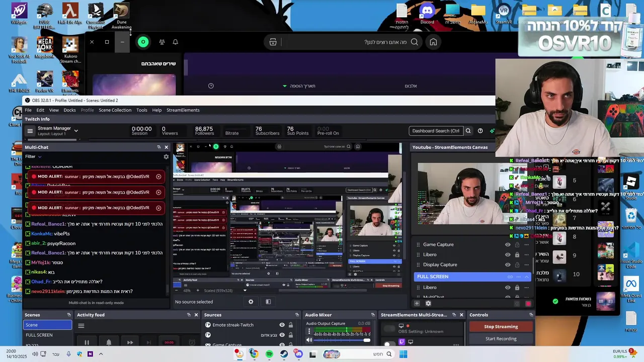Open OBS Docks menu
Image resolution: width=644 pixels, height=362 pixels.
(x=70, y=110)
